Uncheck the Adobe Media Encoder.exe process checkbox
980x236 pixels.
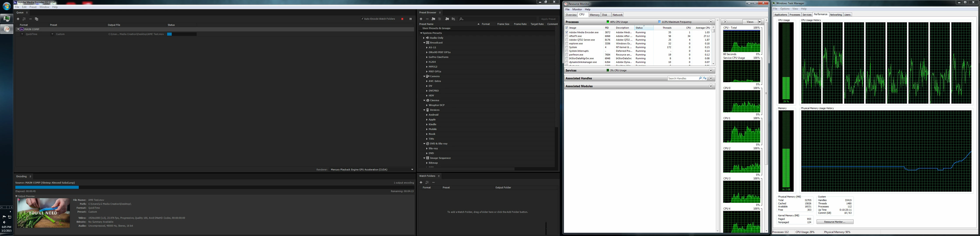tap(567, 32)
